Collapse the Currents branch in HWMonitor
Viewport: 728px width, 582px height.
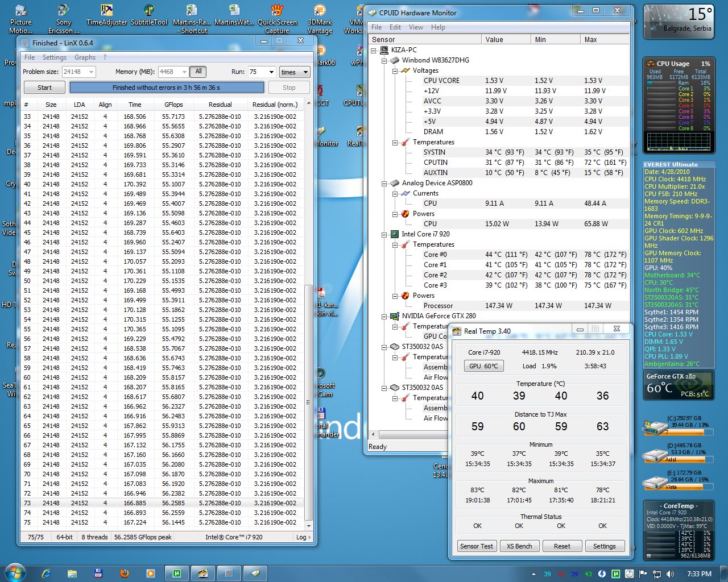[x=395, y=193]
